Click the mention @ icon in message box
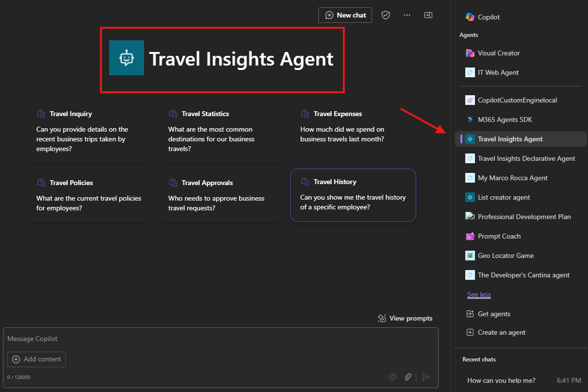Image resolution: width=588 pixels, height=392 pixels. pyautogui.click(x=392, y=377)
